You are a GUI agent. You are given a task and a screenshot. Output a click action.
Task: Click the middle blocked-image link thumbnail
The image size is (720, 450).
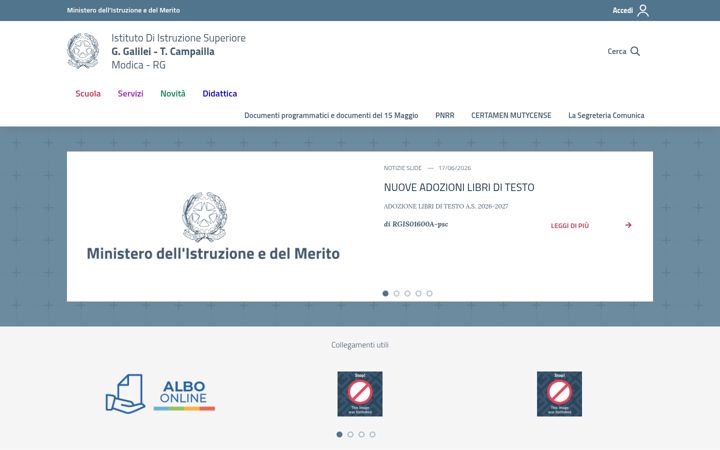(360, 394)
